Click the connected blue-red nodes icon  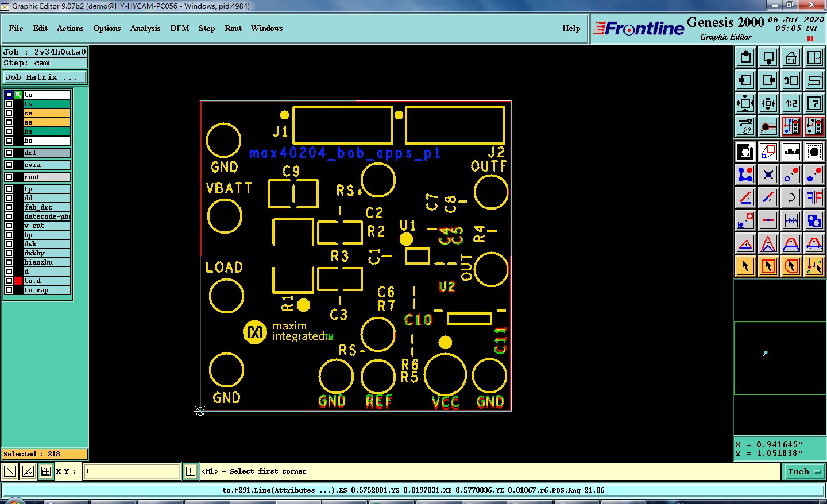pos(745,175)
